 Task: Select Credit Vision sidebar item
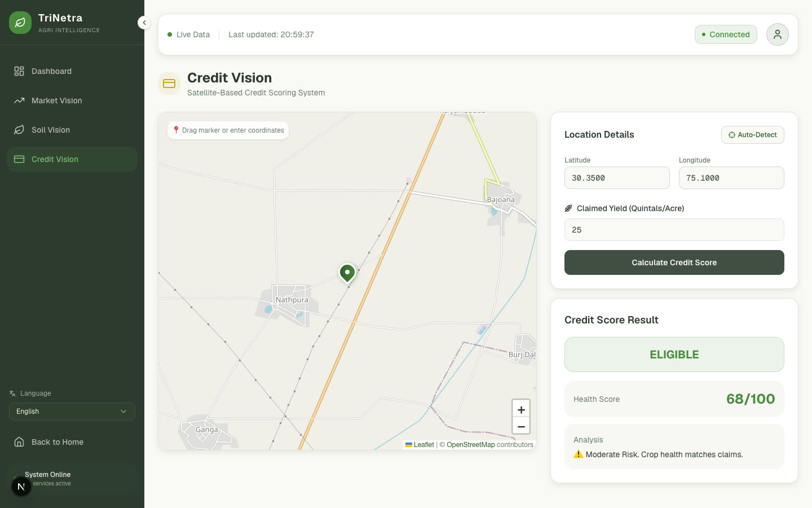[72, 159]
